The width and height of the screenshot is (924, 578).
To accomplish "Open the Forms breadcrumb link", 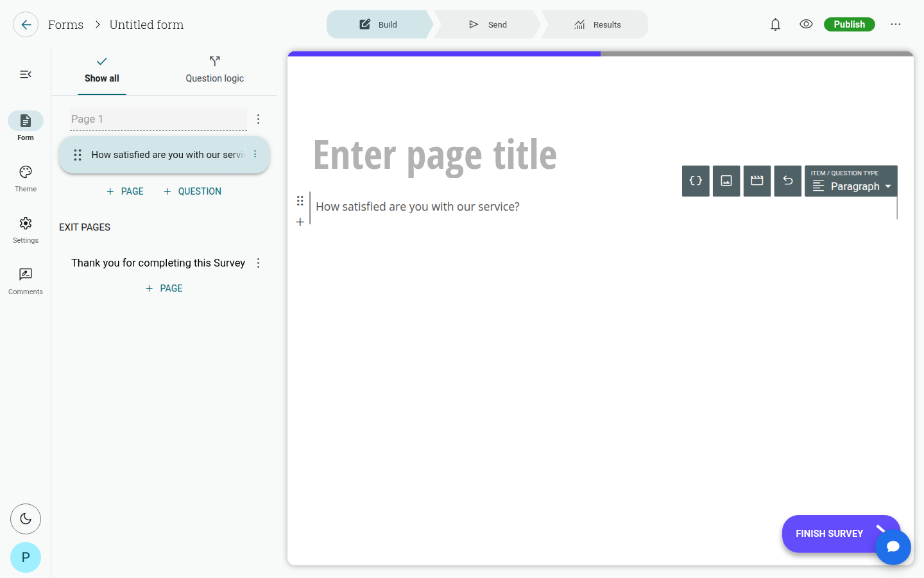I will tap(65, 24).
